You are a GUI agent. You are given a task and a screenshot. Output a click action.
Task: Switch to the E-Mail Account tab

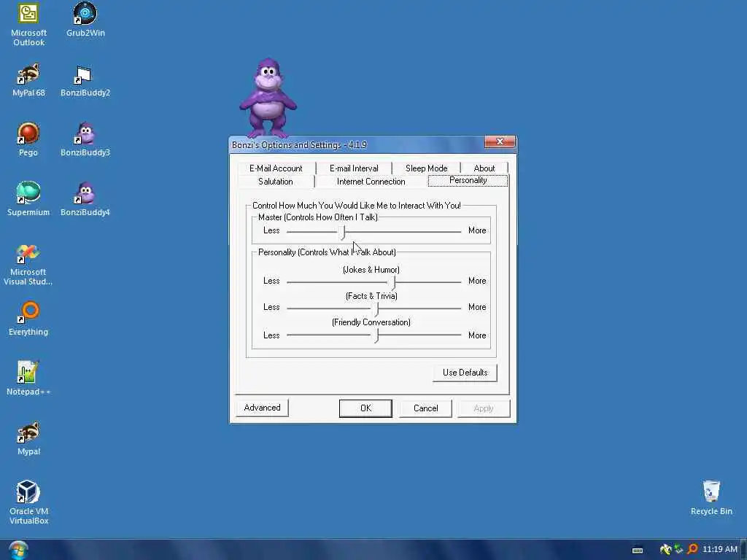[x=275, y=168]
